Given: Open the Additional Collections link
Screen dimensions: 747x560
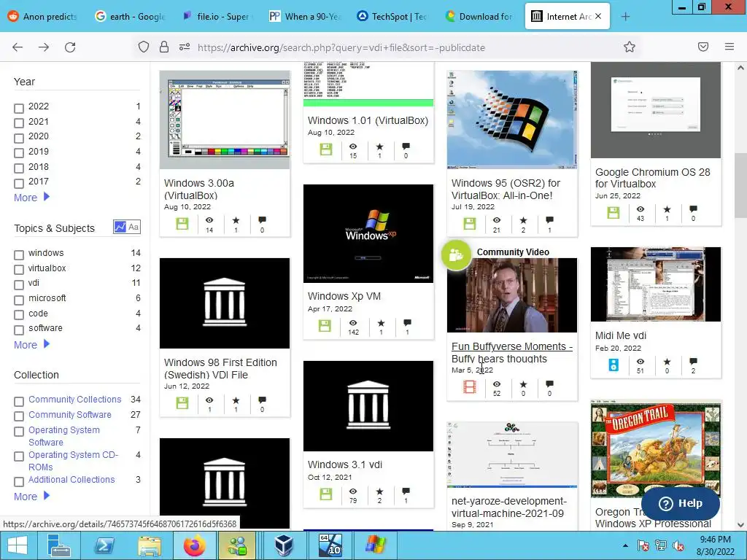Looking at the screenshot, I should [71, 480].
